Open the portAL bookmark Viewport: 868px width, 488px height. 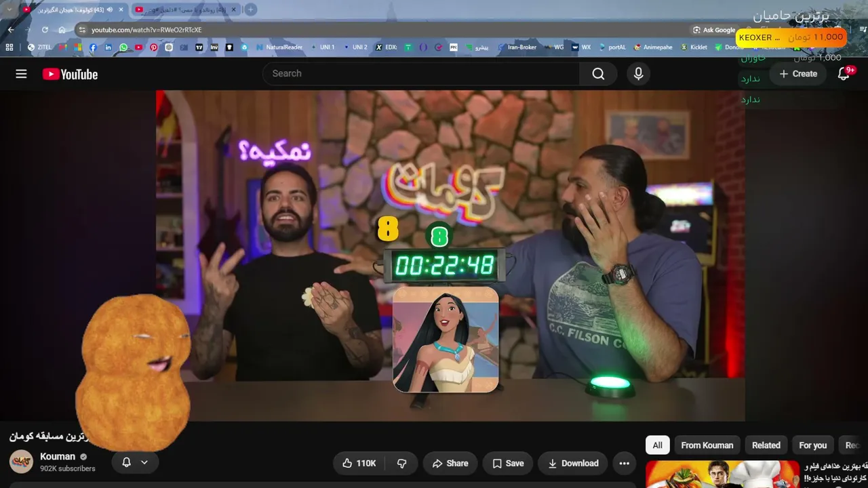pyautogui.click(x=612, y=47)
